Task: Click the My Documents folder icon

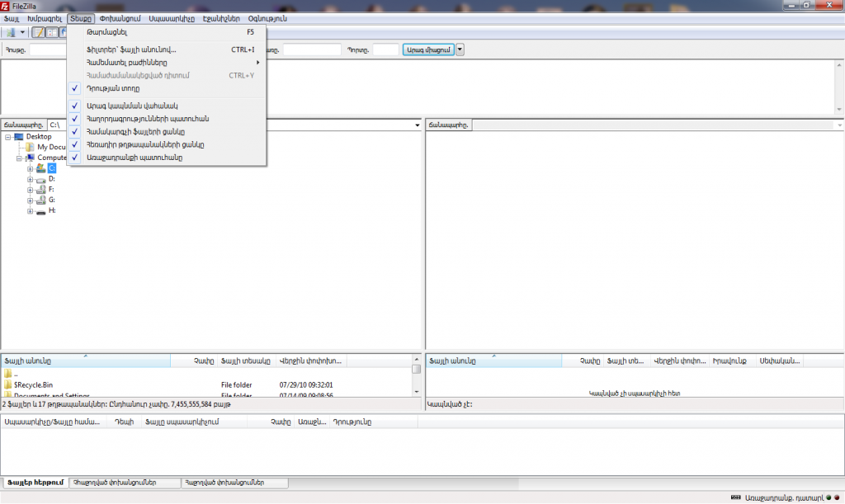Action: click(30, 147)
